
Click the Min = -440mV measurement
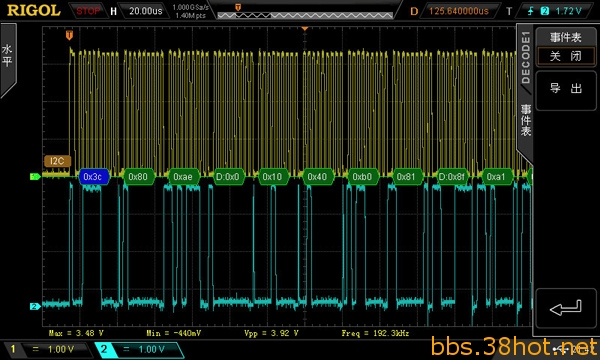[x=173, y=333]
